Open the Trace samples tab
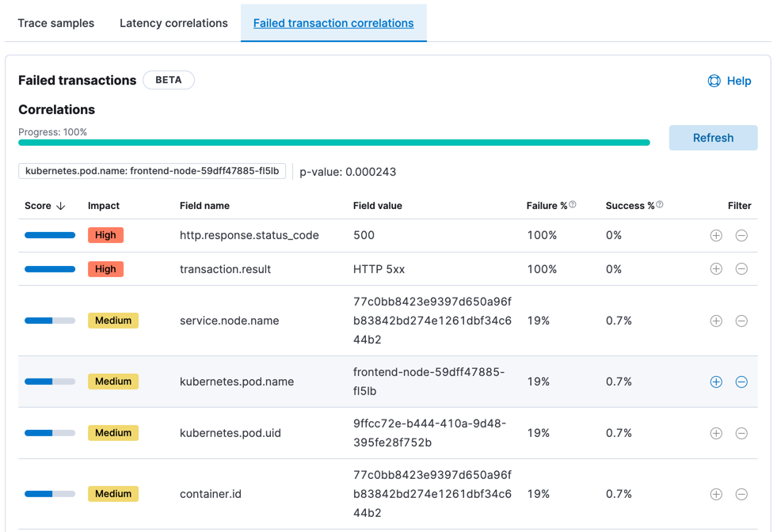The width and height of the screenshot is (777, 532). 56,23
